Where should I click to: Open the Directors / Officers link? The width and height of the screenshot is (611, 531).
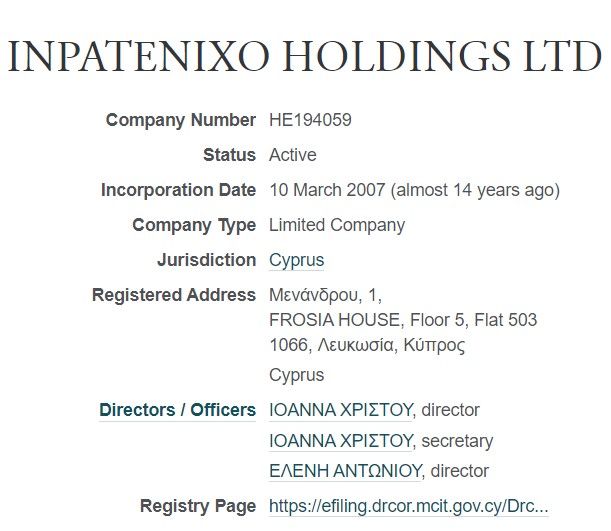[x=178, y=410]
